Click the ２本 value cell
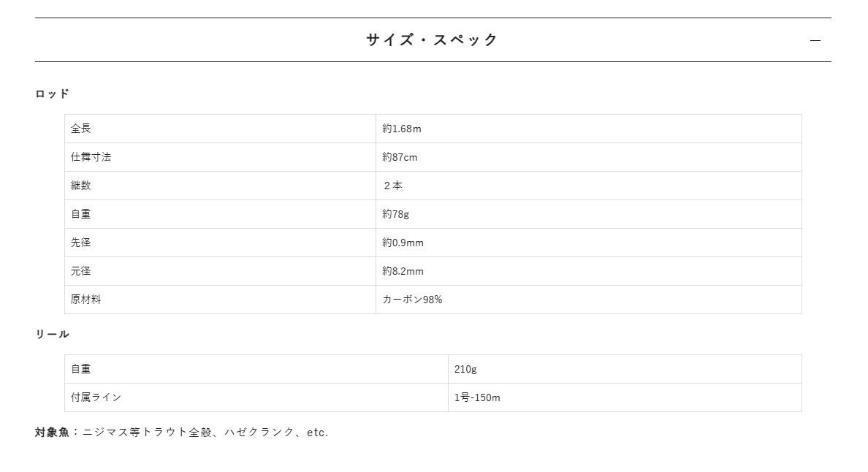Image resolution: width=868 pixels, height=472 pixels. tap(588, 186)
